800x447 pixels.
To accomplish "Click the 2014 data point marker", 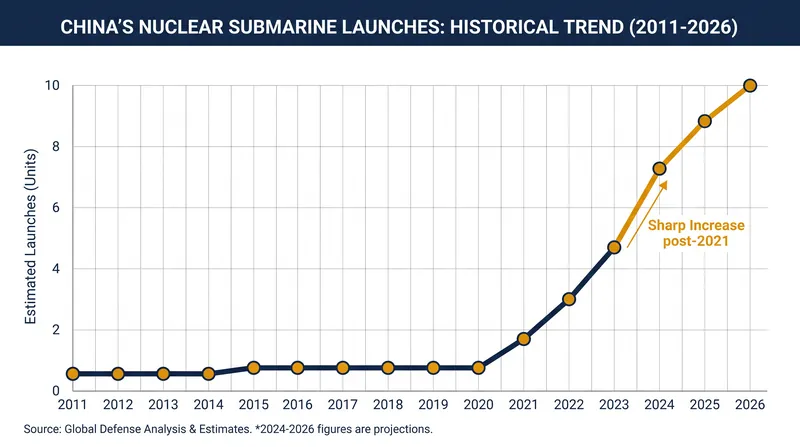I will pos(208,374).
